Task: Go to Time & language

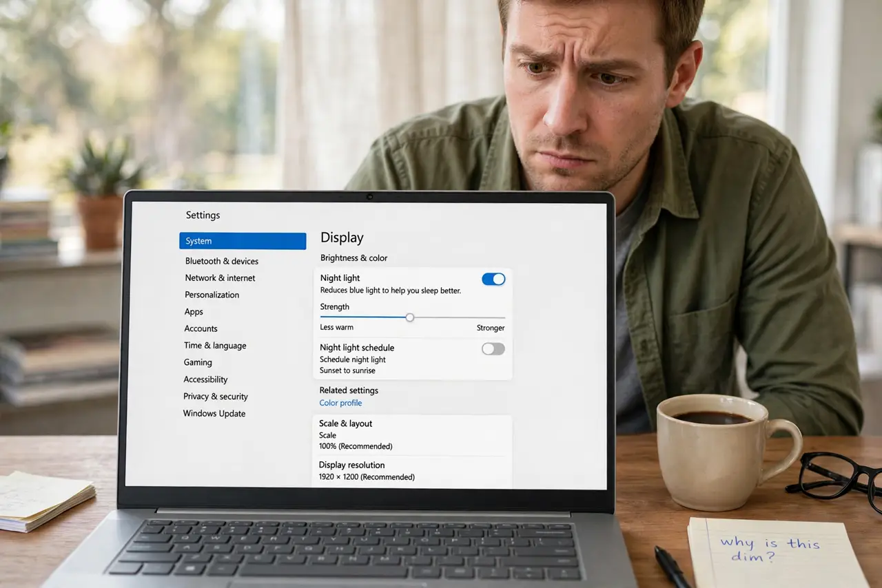Action: (215, 346)
